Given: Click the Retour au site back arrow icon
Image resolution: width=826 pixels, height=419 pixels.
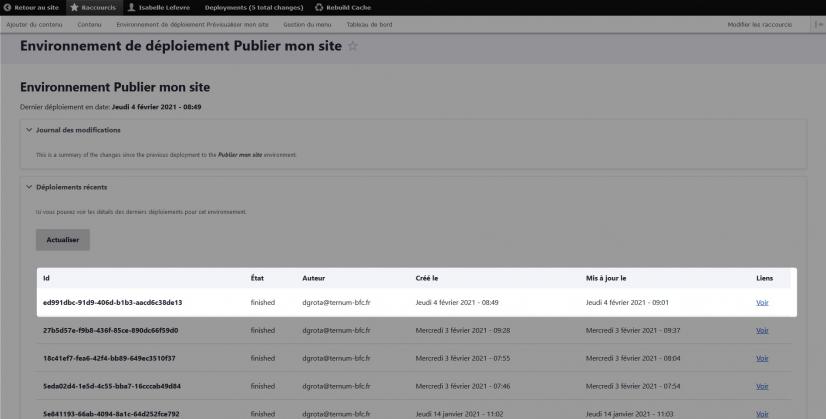Looking at the screenshot, I should point(8,7).
